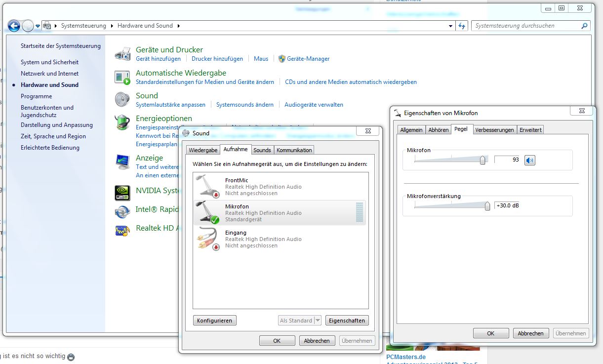Open the Verbesserungen tab
The width and height of the screenshot is (603, 364).
pyautogui.click(x=494, y=130)
